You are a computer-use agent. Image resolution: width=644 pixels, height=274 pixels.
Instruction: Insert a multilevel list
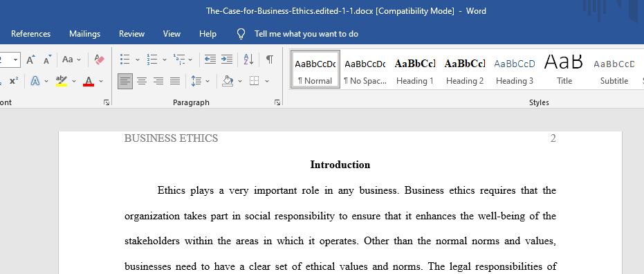(179, 60)
